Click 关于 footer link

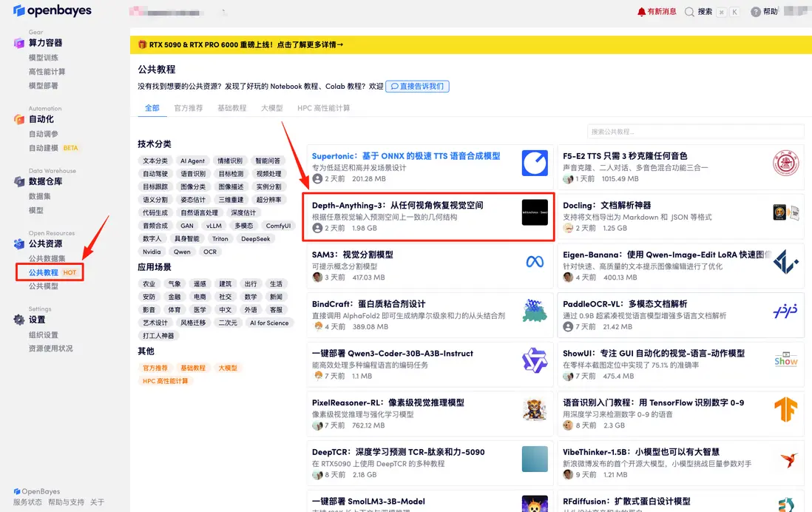click(98, 502)
